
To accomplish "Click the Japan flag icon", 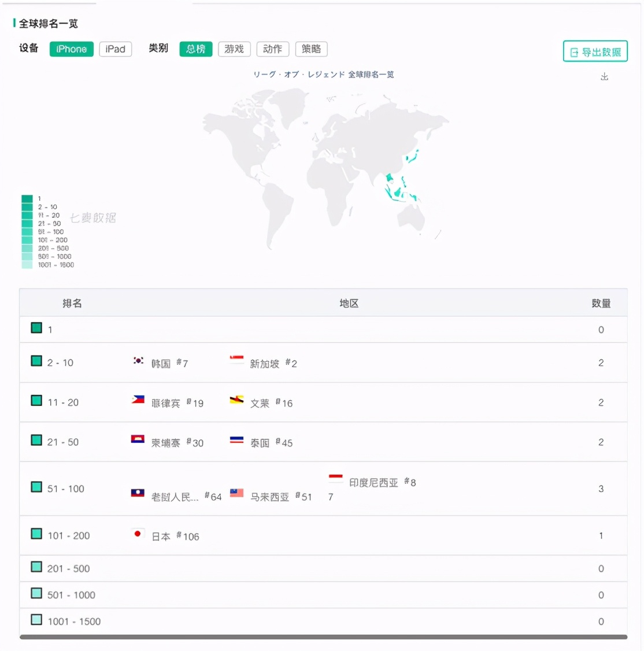I will [x=138, y=534].
